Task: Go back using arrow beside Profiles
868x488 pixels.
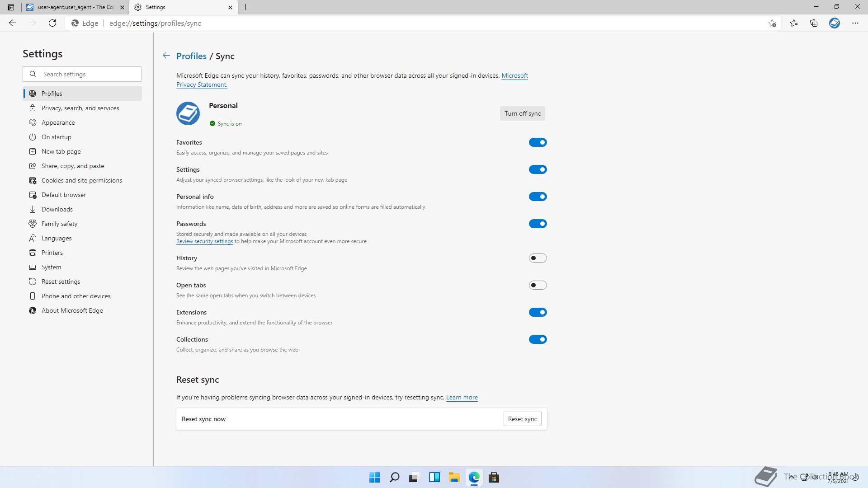Action: [166, 56]
